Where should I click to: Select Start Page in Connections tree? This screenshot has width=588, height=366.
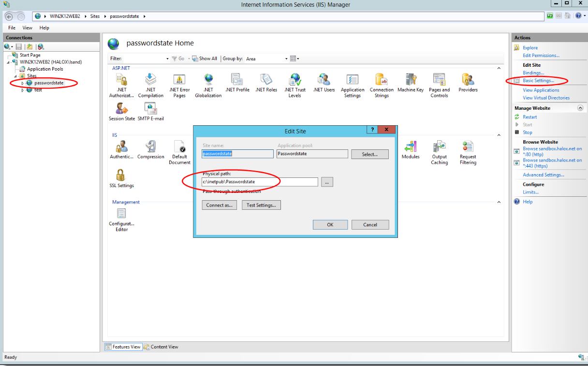coord(30,55)
